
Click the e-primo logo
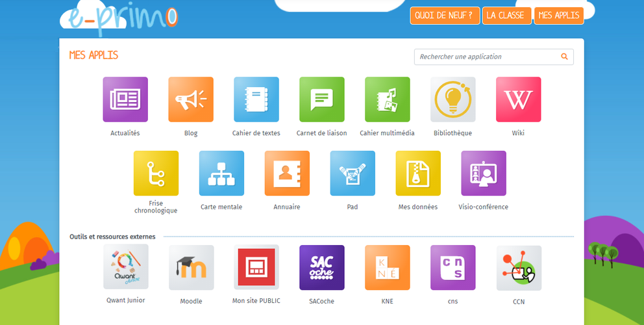click(119, 19)
